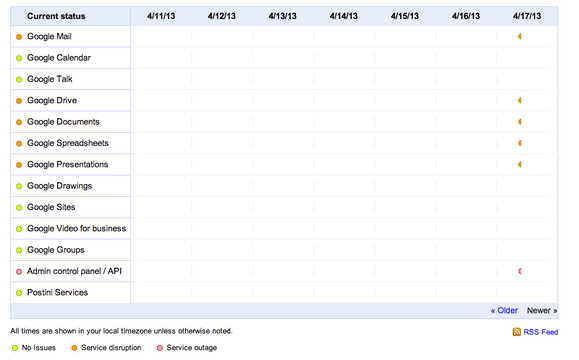Select the Google Groups service name
Screen dimensions: 579x360
pos(56,250)
